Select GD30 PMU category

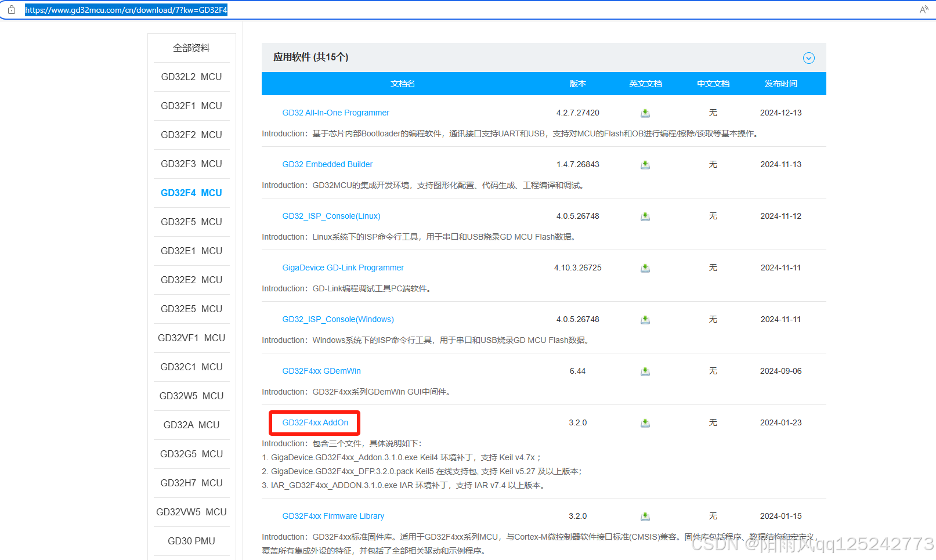pyautogui.click(x=191, y=541)
